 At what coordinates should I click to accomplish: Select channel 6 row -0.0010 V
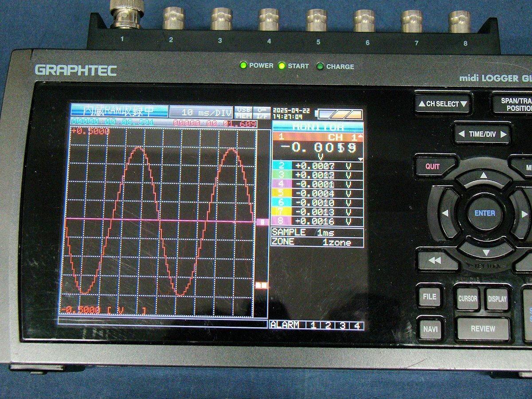click(317, 203)
